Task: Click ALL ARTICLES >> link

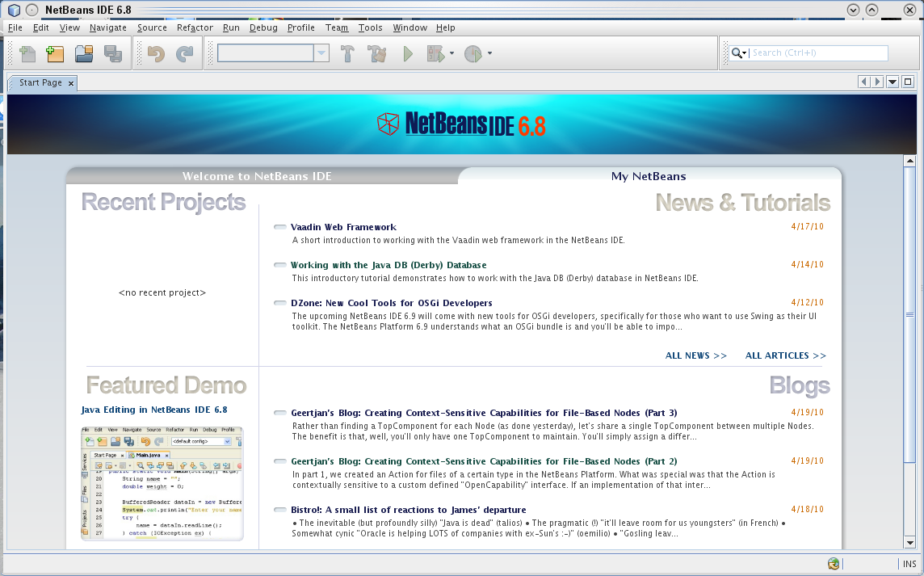Action: (x=786, y=355)
